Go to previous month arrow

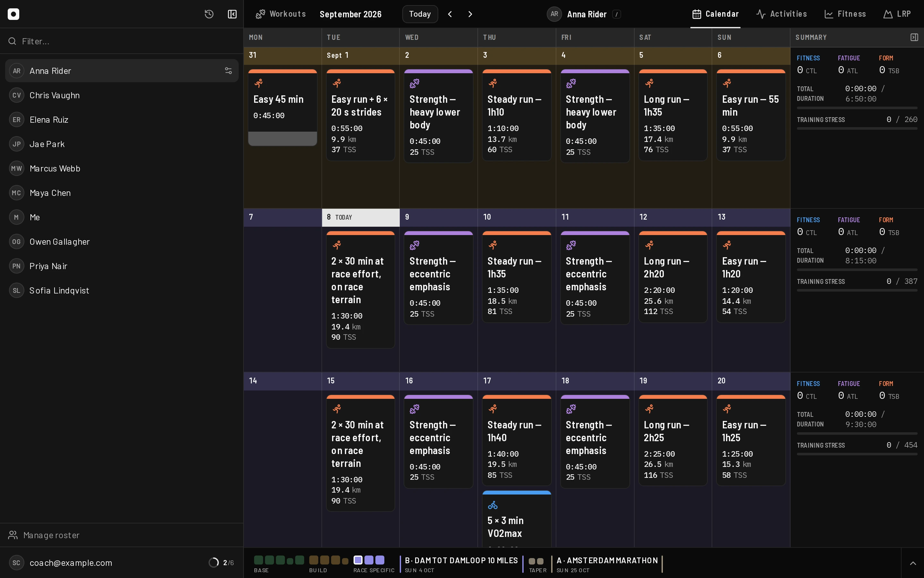tap(450, 14)
